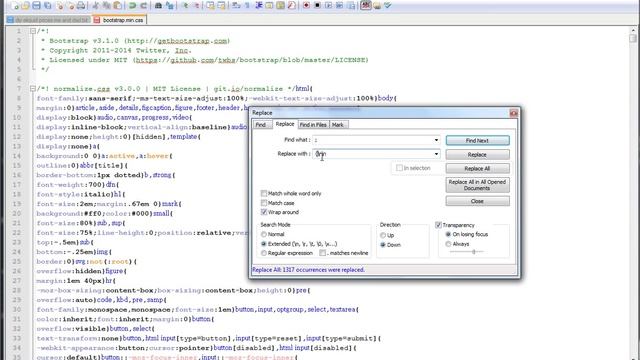Toggle synchronized horizontal scrolling icon
Image resolution: width=640 pixels, height=360 pixels.
[221, 5]
